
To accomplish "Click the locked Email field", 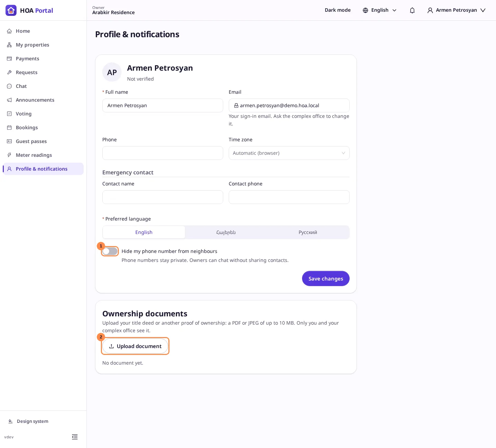I will coord(289,105).
